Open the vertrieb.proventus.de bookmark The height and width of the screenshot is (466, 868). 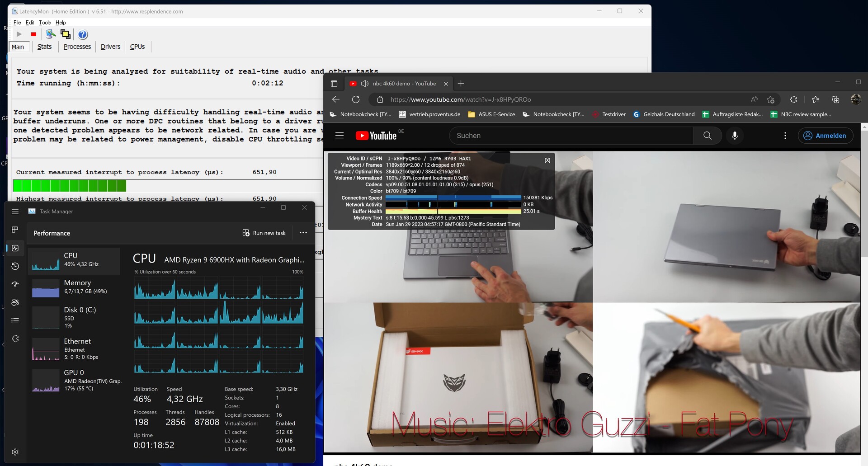click(x=429, y=114)
